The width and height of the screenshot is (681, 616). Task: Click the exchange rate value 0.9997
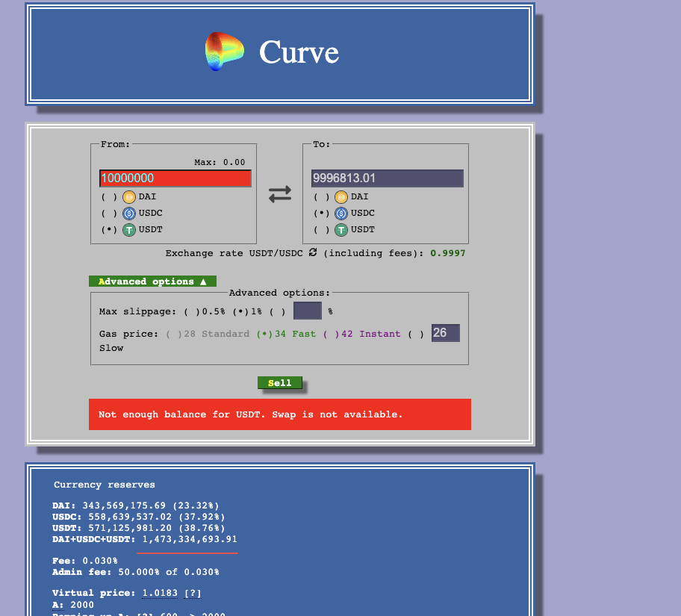(x=448, y=253)
